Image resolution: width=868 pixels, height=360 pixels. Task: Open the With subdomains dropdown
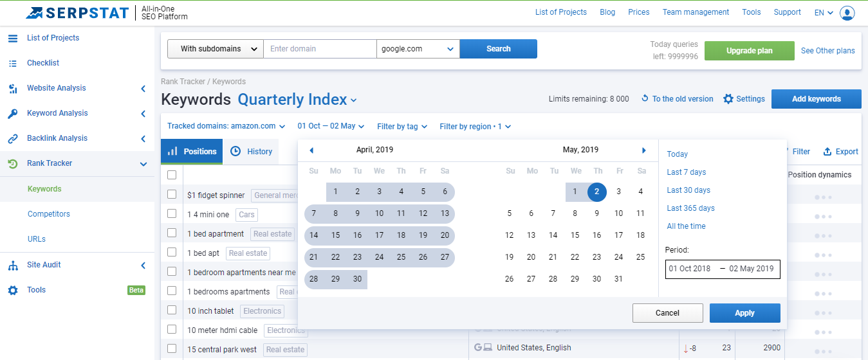(x=216, y=49)
